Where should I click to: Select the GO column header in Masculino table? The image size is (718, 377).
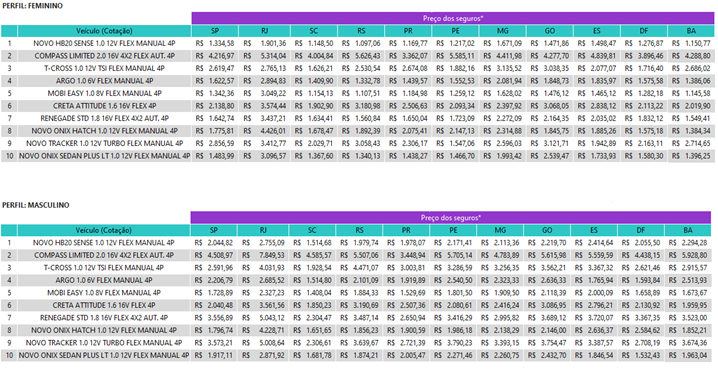pyautogui.click(x=547, y=230)
